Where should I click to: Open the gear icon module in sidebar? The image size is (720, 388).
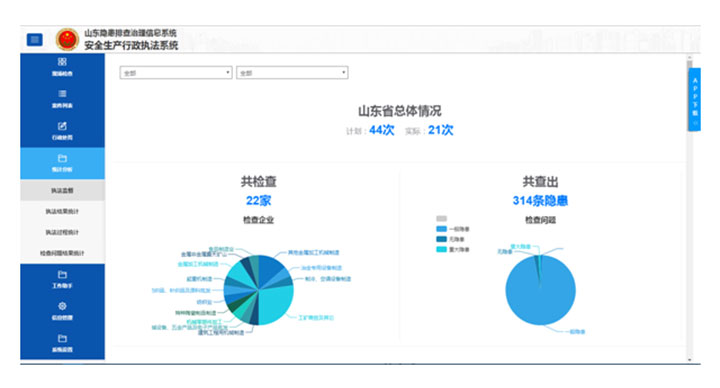pyautogui.click(x=62, y=306)
